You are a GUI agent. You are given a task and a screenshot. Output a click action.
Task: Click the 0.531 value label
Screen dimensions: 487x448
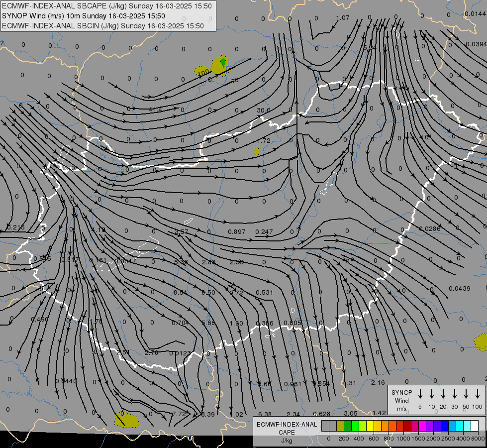[x=264, y=293]
